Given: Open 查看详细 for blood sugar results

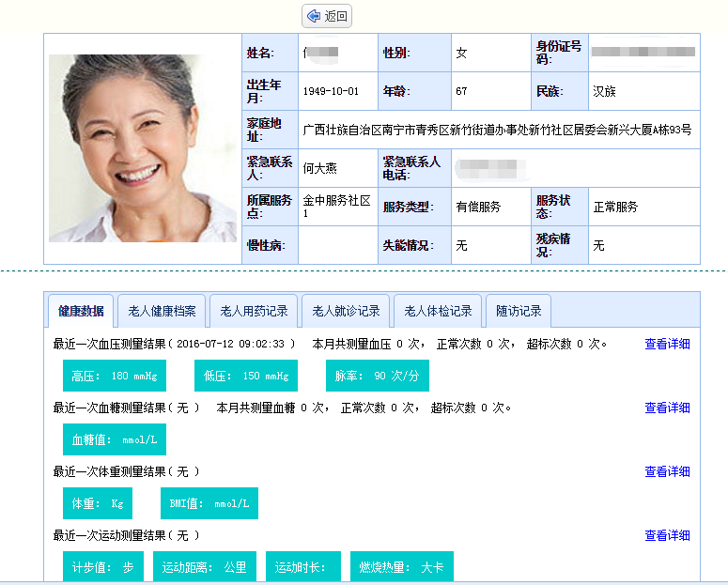Looking at the screenshot, I should [667, 408].
